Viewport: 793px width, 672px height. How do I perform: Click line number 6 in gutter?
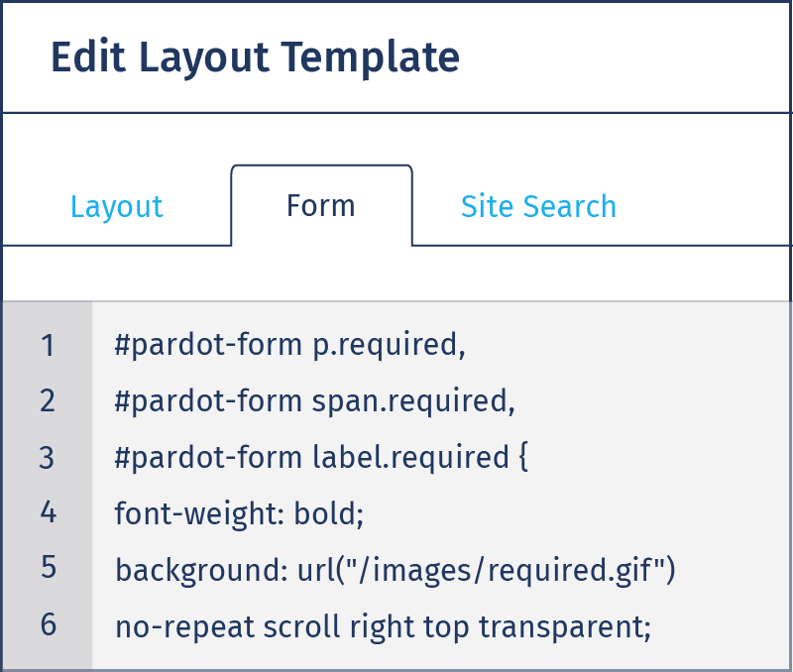tap(48, 624)
